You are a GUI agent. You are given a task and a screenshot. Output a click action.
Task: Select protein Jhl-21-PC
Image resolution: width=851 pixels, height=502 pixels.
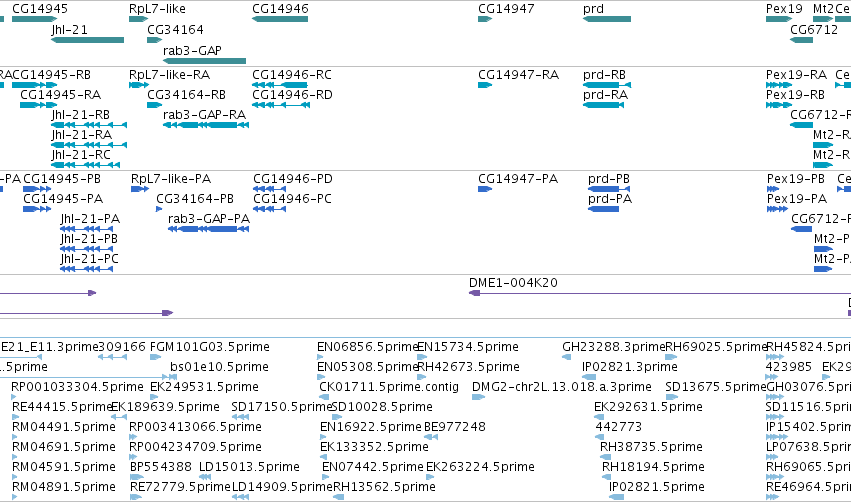[x=87, y=269]
